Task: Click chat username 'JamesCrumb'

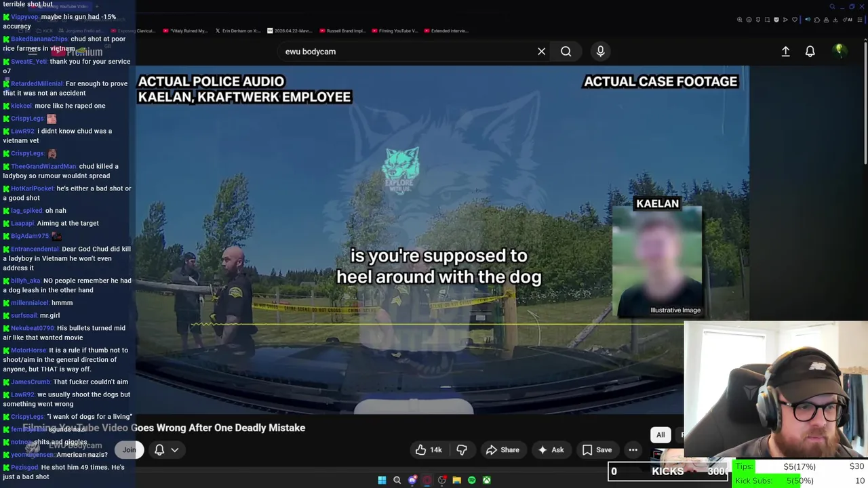Action: pos(31,382)
